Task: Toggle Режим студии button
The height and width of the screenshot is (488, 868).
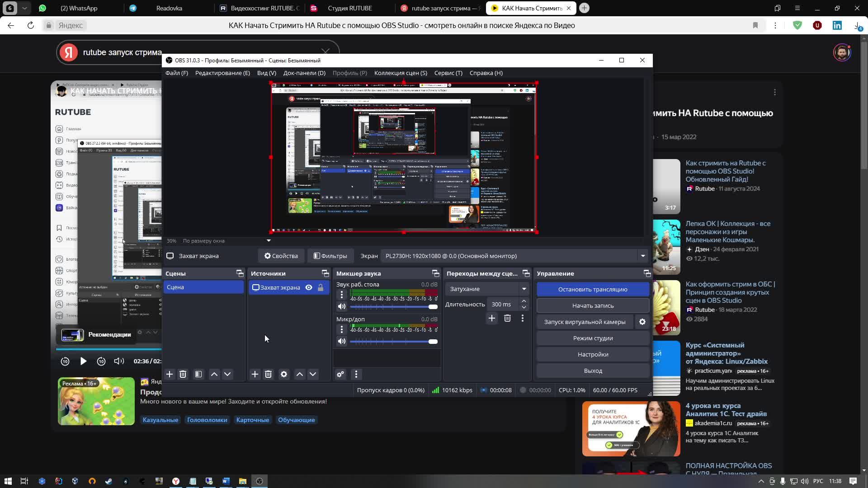Action: click(x=593, y=338)
